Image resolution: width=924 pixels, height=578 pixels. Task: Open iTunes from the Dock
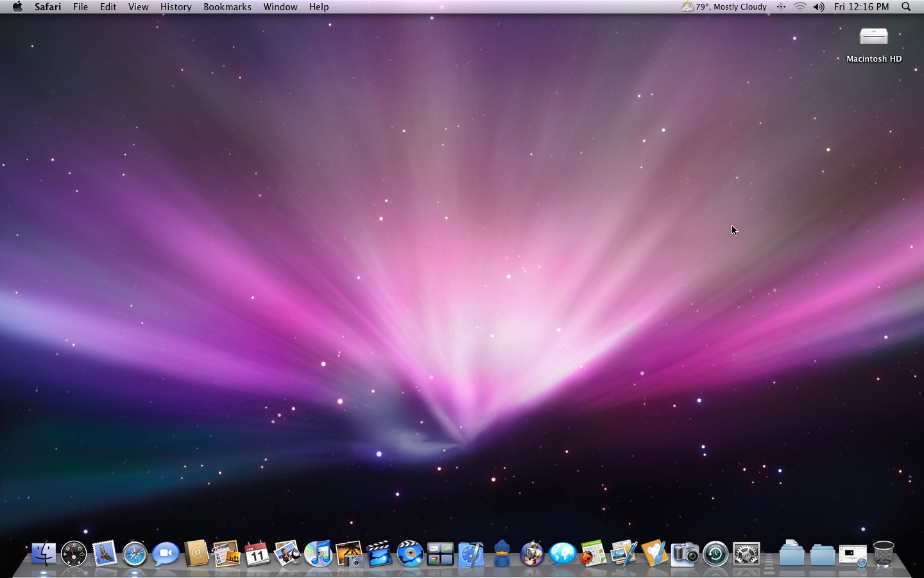click(318, 554)
